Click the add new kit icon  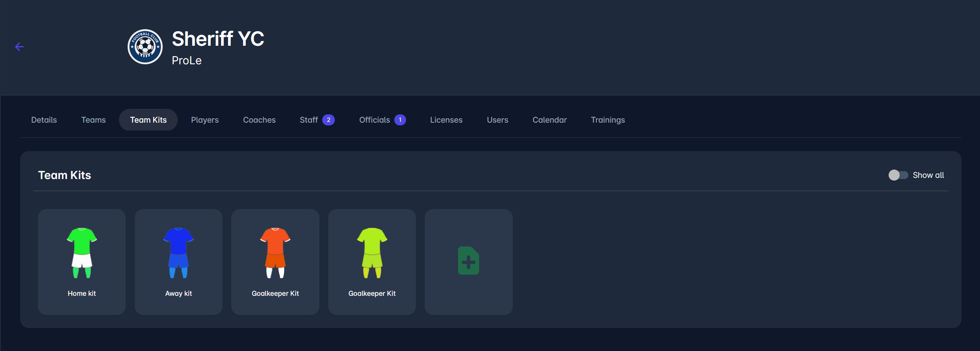point(468,261)
